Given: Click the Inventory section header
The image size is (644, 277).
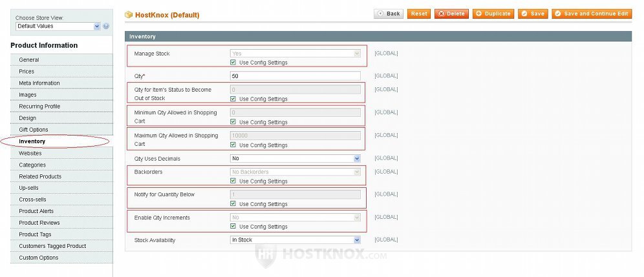Looking at the screenshot, I should pos(378,37).
